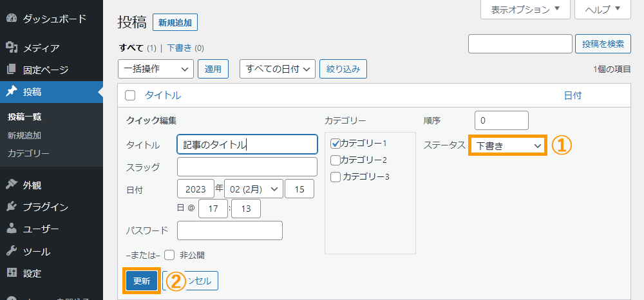Open 外観 in the sidebar menu
This screenshot has height=300, width=644.
(x=32, y=185)
